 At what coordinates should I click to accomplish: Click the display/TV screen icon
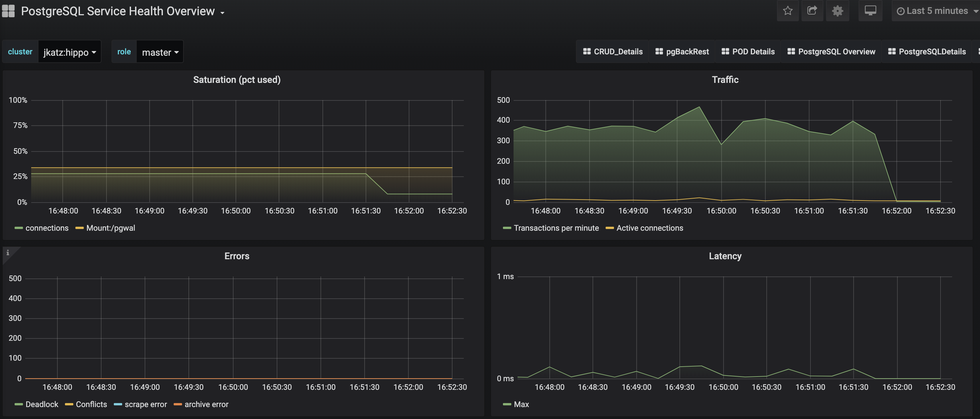(x=870, y=11)
